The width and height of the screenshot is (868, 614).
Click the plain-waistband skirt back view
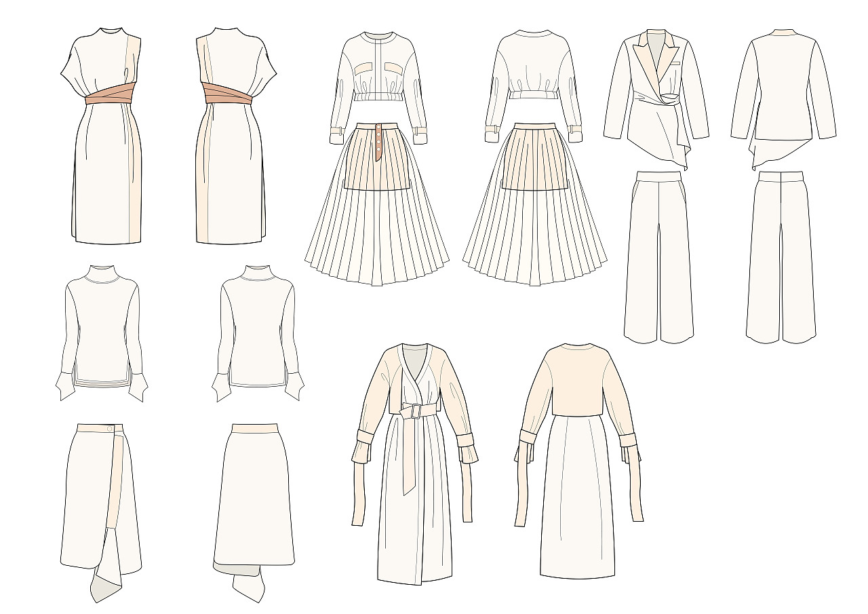pyautogui.click(x=254, y=512)
